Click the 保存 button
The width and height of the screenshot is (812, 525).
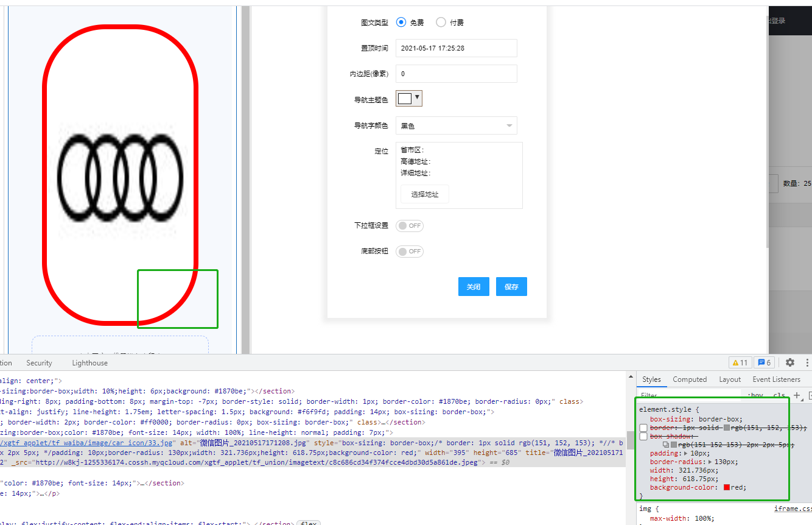tap(511, 287)
